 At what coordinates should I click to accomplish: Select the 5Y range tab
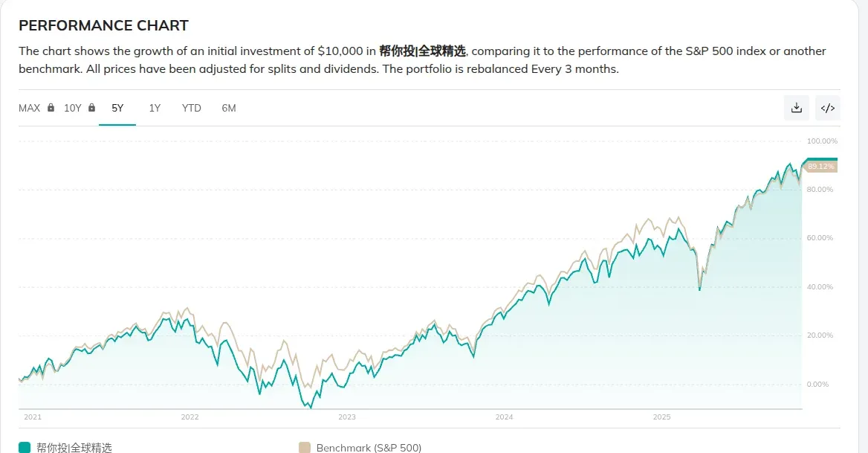point(117,108)
